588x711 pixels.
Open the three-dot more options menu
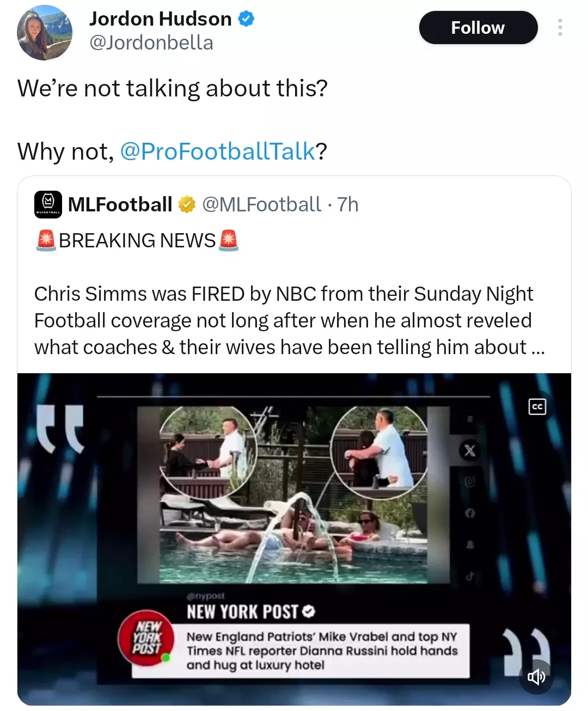click(560, 27)
